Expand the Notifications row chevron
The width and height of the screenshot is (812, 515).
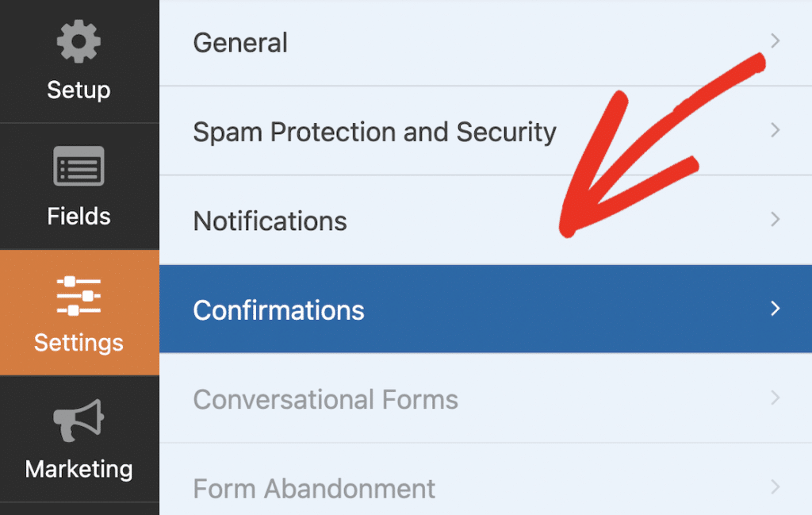tap(776, 219)
